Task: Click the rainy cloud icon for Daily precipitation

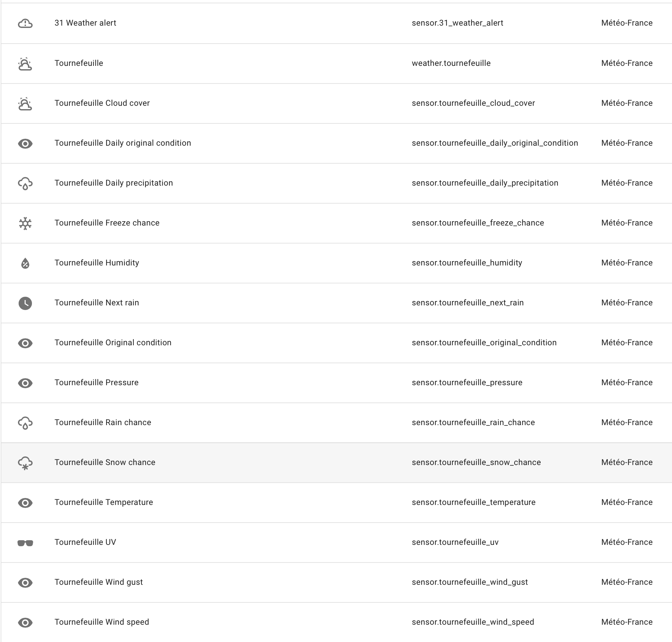Action: tap(25, 183)
